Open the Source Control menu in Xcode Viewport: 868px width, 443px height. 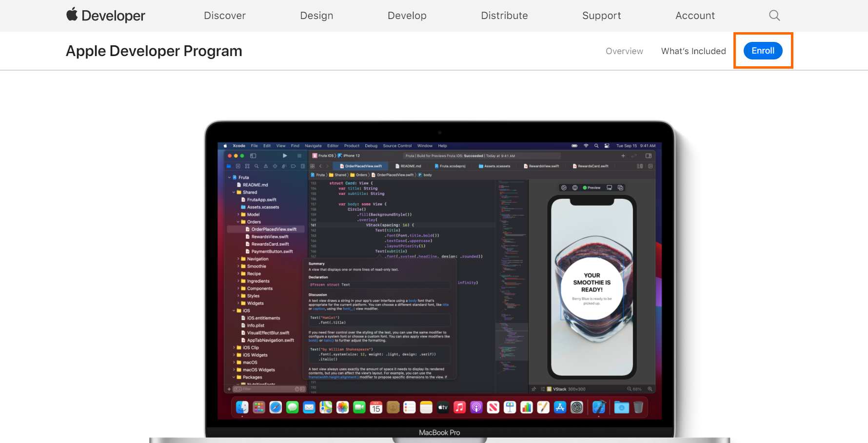pyautogui.click(x=397, y=146)
